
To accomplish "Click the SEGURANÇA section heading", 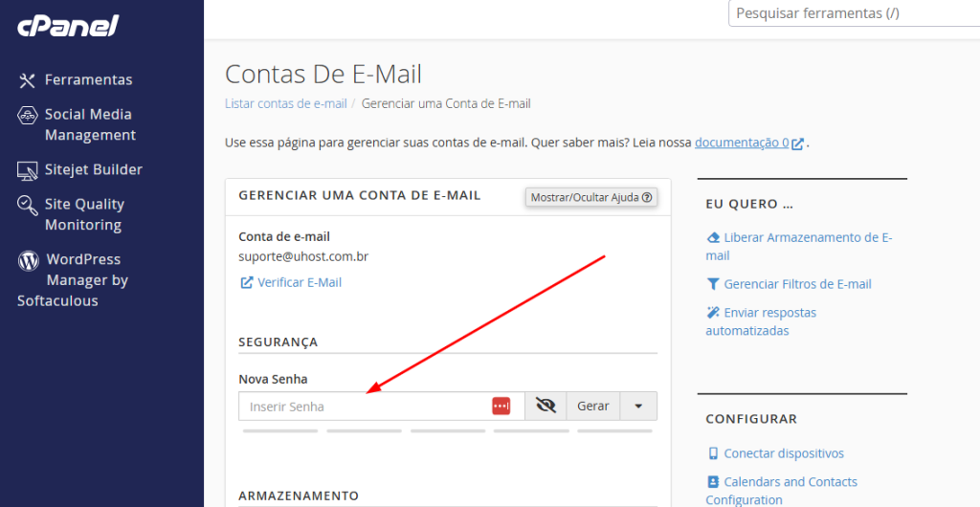I will (x=278, y=342).
